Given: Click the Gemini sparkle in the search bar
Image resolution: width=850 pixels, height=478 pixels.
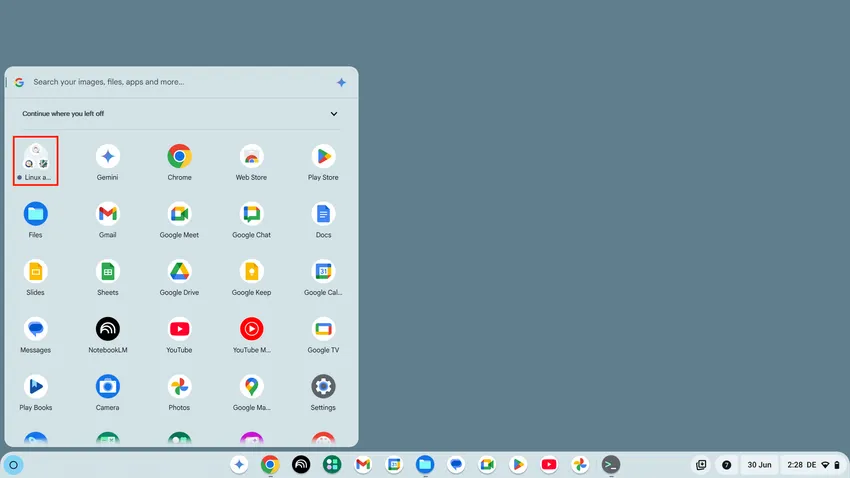Looking at the screenshot, I should tap(341, 82).
